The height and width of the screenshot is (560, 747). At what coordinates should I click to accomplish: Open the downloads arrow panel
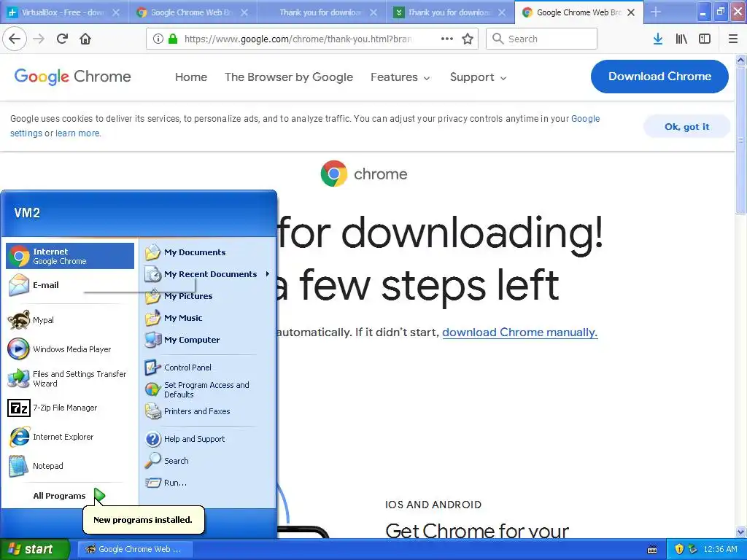click(658, 39)
